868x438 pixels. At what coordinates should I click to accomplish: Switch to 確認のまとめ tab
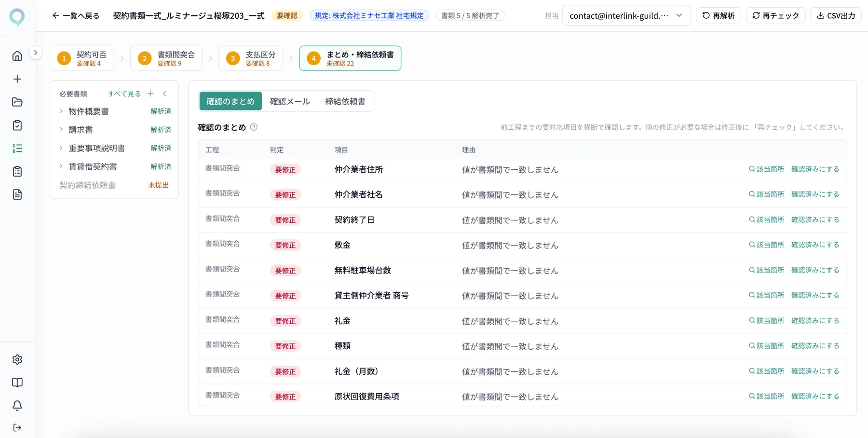point(231,101)
